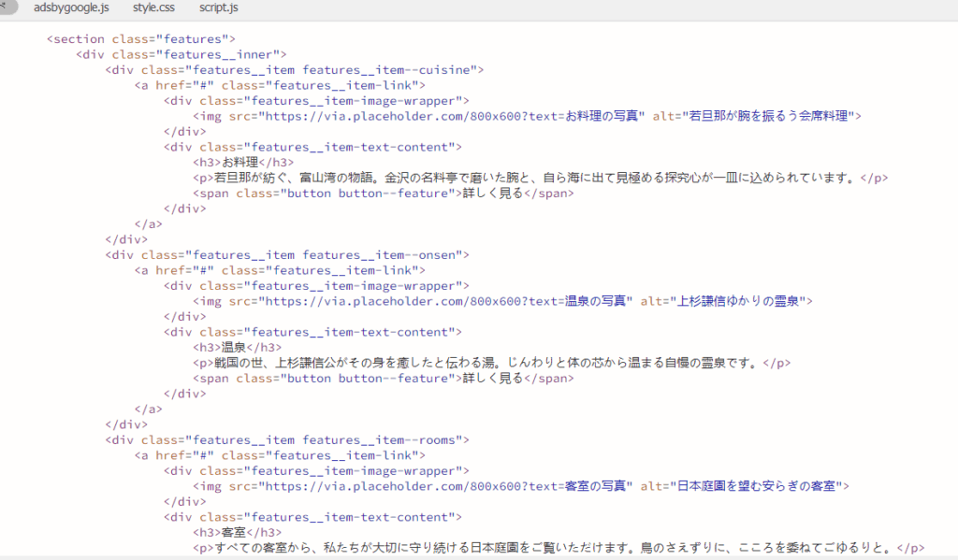Open the placeholder URL with text=客室の写真
The height and width of the screenshot is (560, 958).
[x=445, y=486]
